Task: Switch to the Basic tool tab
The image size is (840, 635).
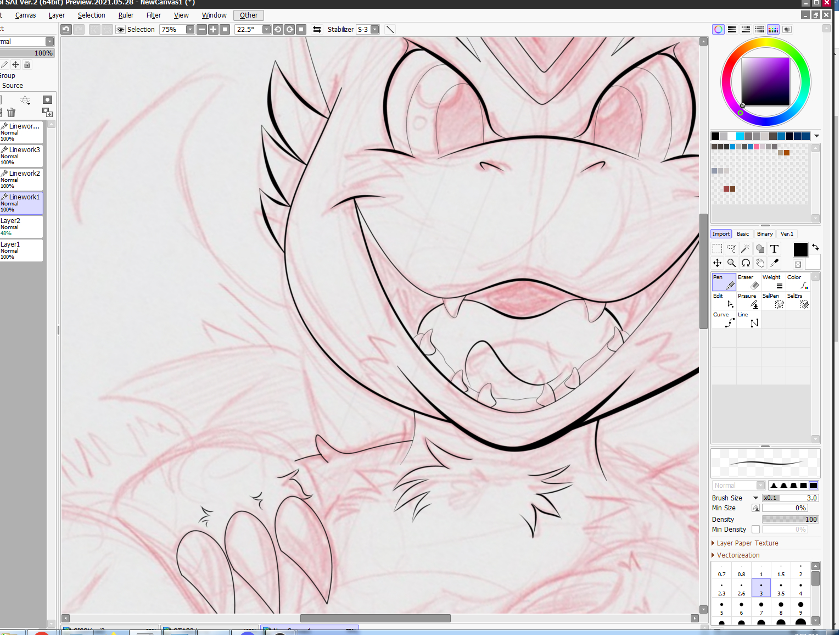Action: (x=743, y=234)
